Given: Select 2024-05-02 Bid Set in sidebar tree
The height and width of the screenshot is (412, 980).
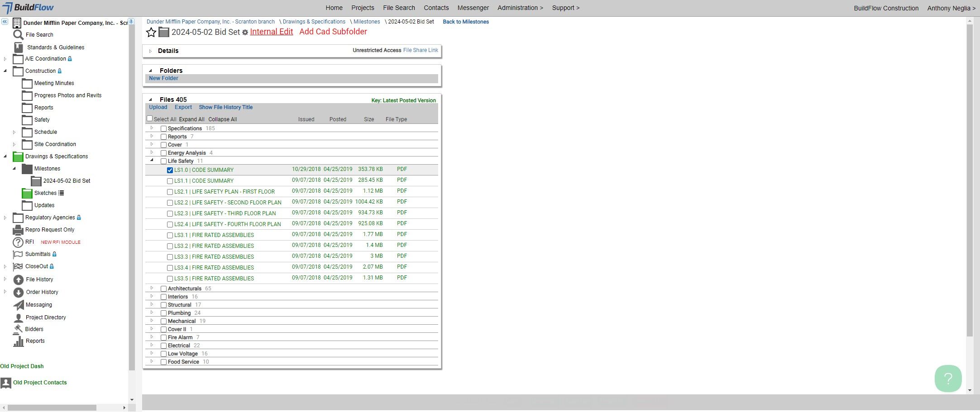Looking at the screenshot, I should coord(67,181).
